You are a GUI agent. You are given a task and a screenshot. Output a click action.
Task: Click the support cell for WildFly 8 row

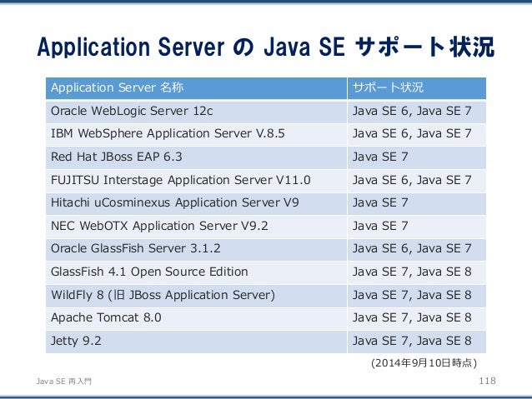[417, 295]
